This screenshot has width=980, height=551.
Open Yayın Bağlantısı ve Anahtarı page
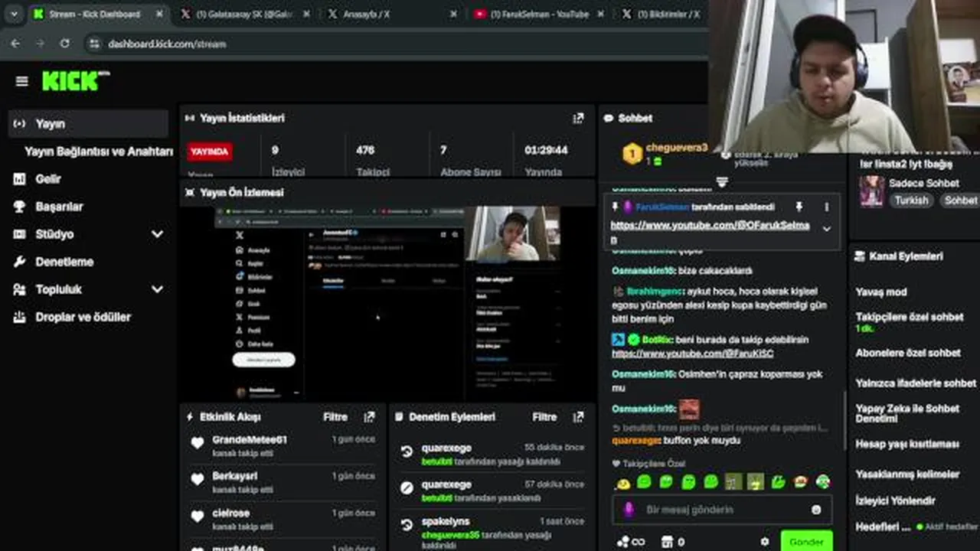pyautogui.click(x=99, y=152)
